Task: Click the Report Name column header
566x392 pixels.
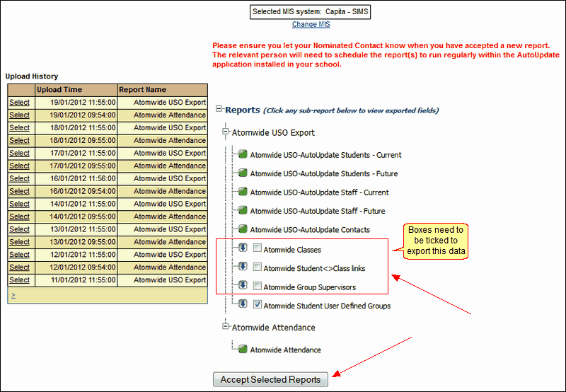Action: click(163, 90)
